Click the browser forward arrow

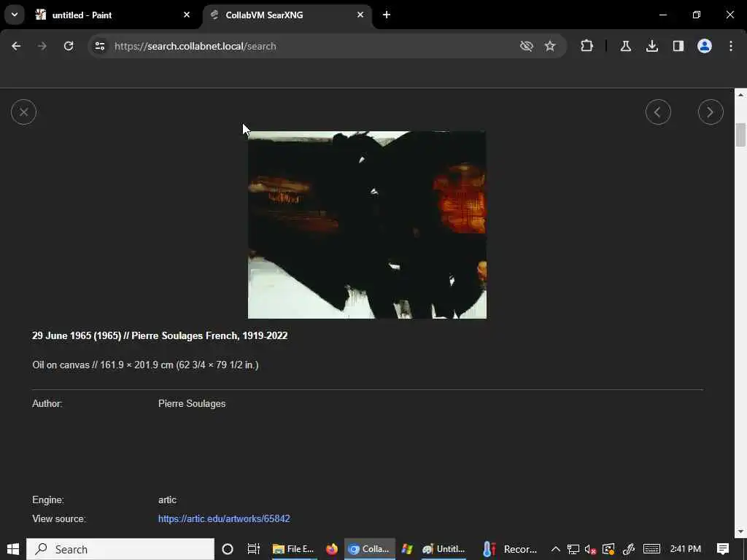click(42, 46)
